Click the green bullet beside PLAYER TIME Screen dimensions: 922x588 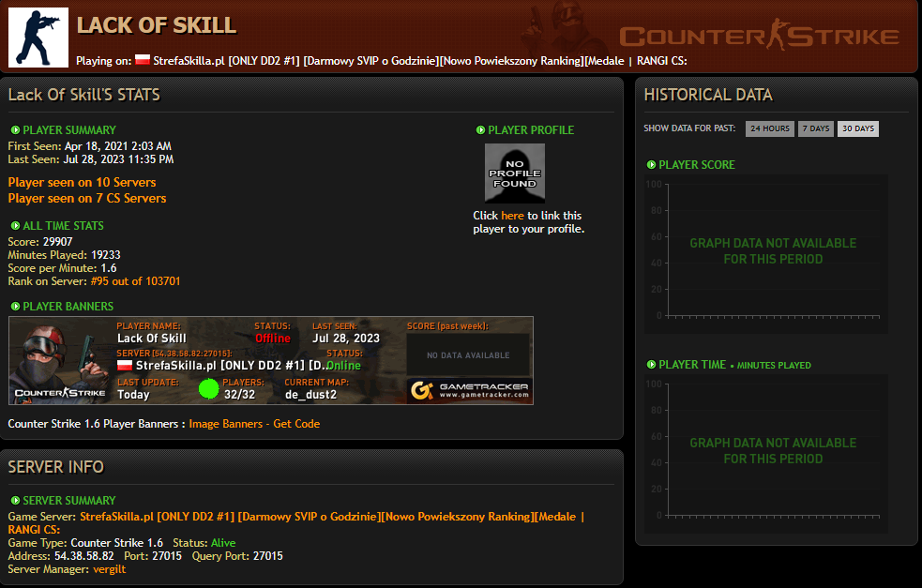(651, 365)
